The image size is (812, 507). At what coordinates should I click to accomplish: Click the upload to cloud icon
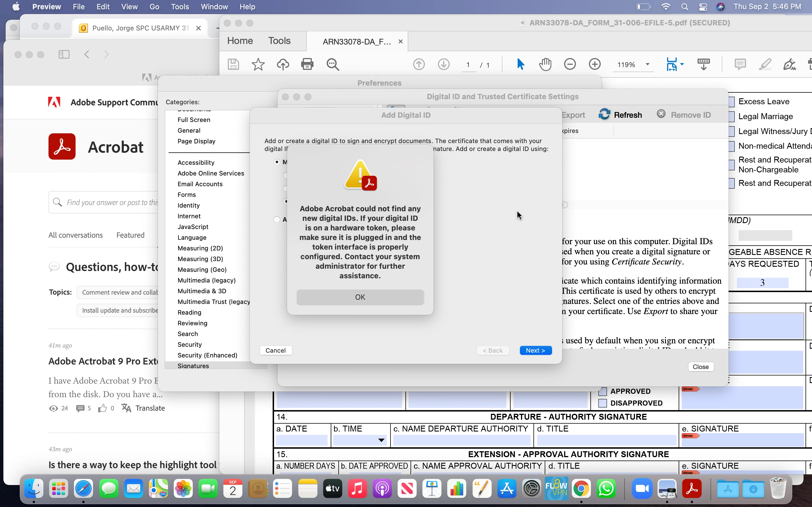pos(283,64)
